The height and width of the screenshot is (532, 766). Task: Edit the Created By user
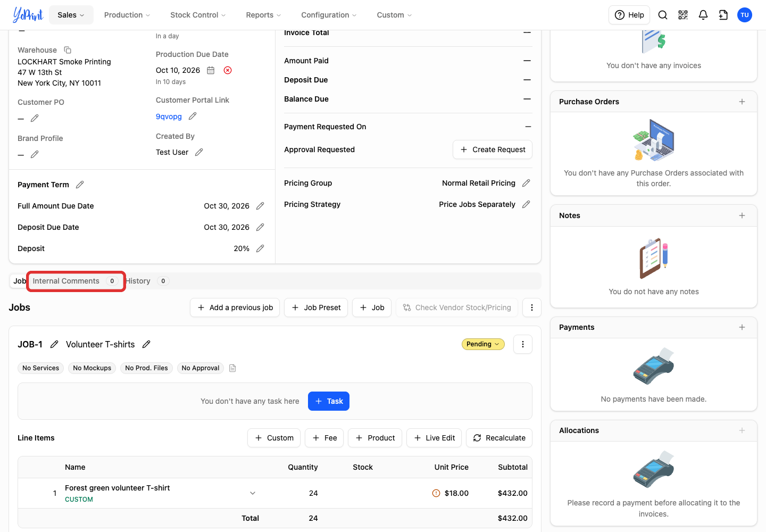coord(199,152)
